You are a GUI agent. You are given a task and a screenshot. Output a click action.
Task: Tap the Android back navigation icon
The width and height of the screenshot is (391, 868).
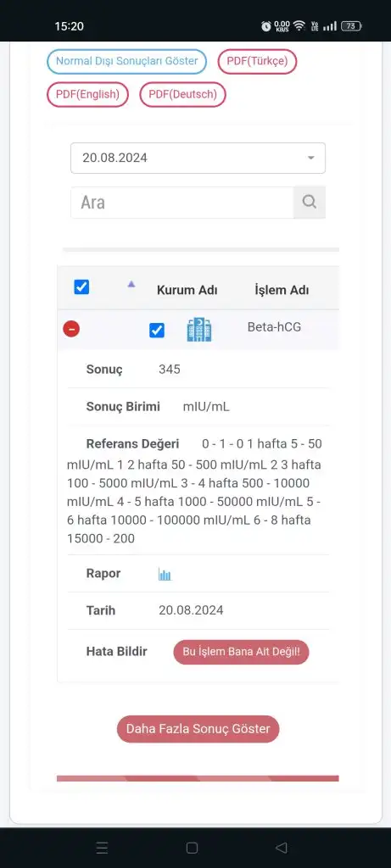(282, 848)
